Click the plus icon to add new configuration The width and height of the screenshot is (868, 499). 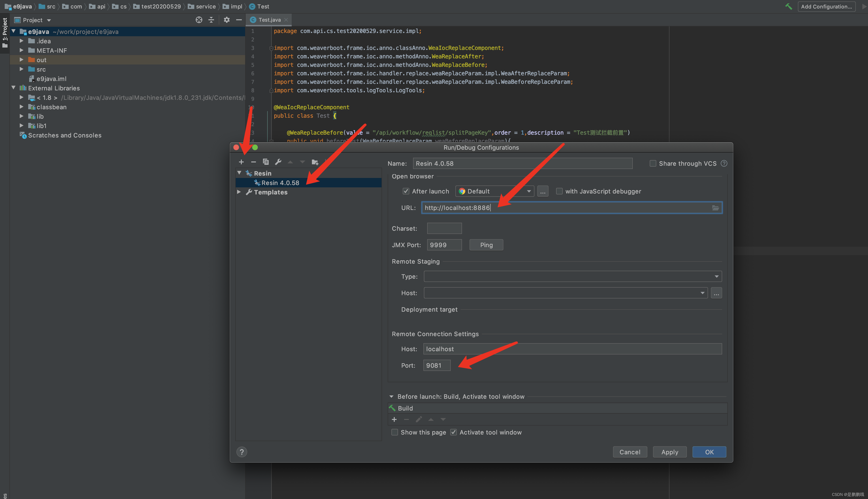point(241,161)
